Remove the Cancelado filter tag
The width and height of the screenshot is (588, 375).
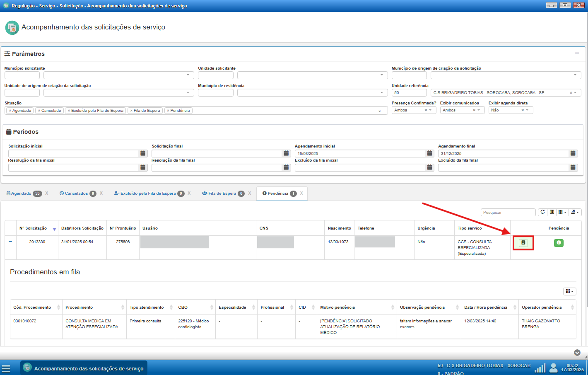39,111
